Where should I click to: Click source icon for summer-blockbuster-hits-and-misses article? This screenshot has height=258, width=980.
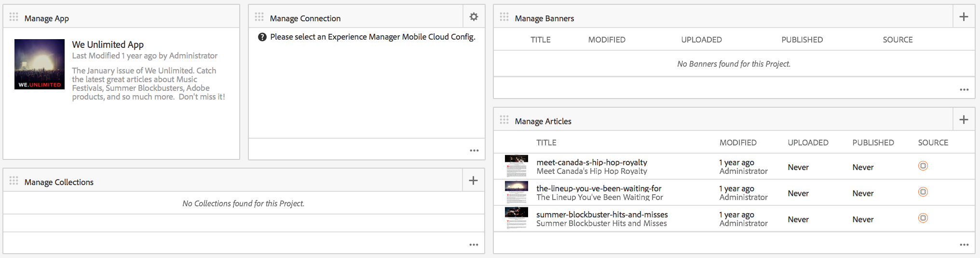923,218
